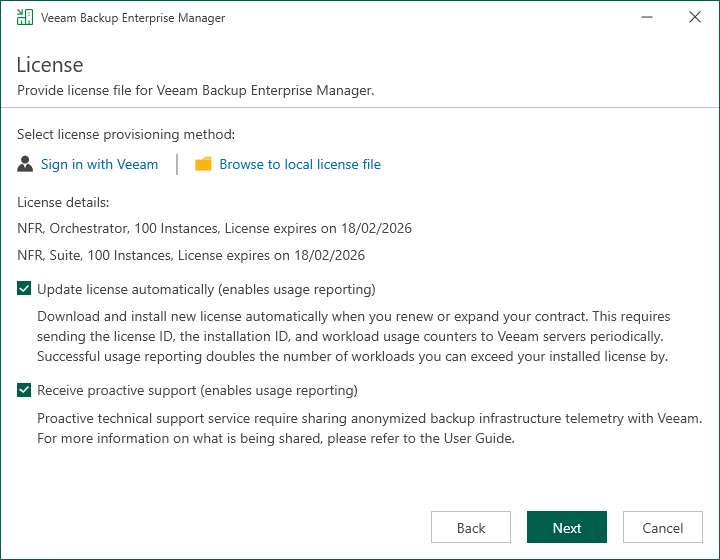This screenshot has height=560, width=720.
Task: Click the proactive support telemetry description text
Action: [x=370, y=427]
